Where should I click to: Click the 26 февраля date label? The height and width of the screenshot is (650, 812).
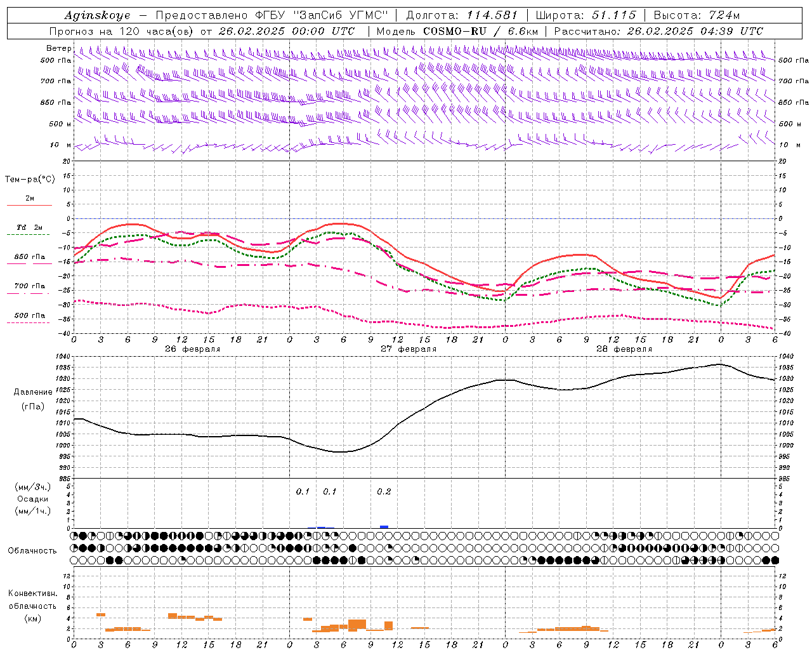pos(192,349)
